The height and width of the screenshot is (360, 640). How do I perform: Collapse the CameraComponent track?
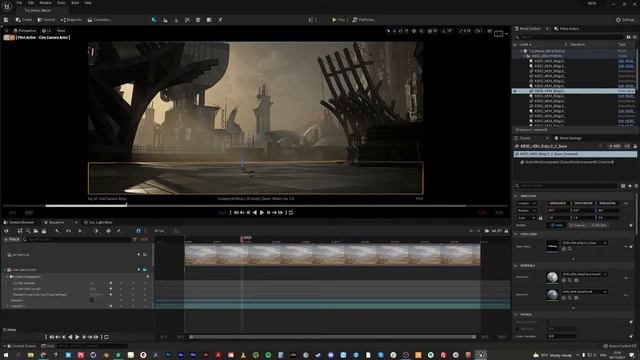coord(7,277)
